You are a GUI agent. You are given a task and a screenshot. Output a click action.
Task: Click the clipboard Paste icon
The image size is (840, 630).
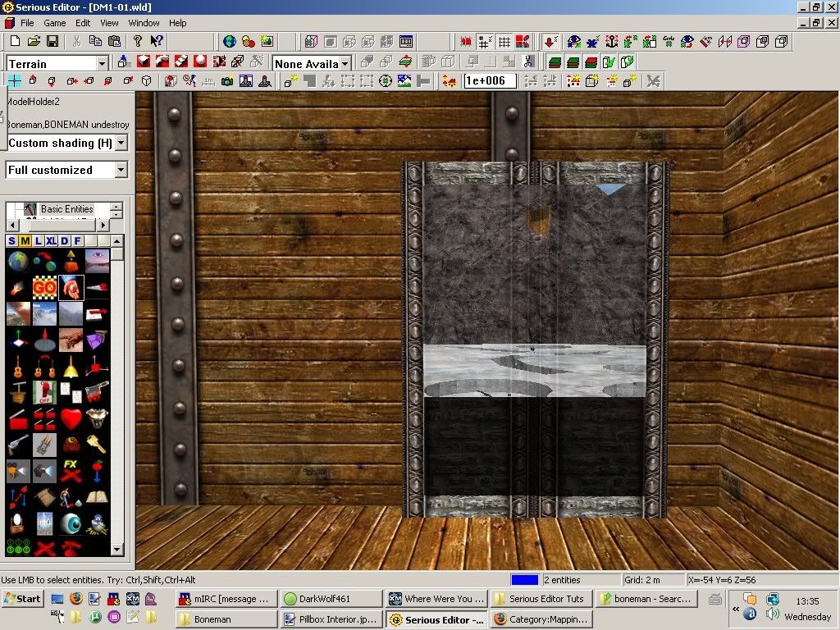[x=114, y=41]
